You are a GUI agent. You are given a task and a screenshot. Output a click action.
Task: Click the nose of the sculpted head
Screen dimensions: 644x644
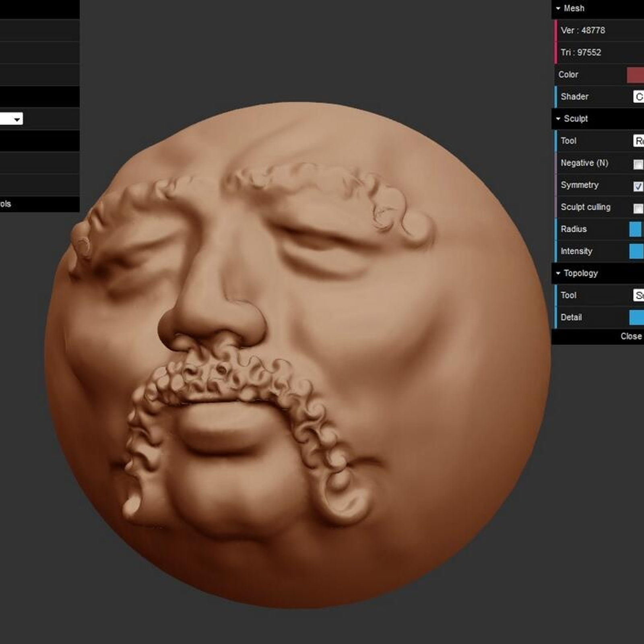pos(213,318)
